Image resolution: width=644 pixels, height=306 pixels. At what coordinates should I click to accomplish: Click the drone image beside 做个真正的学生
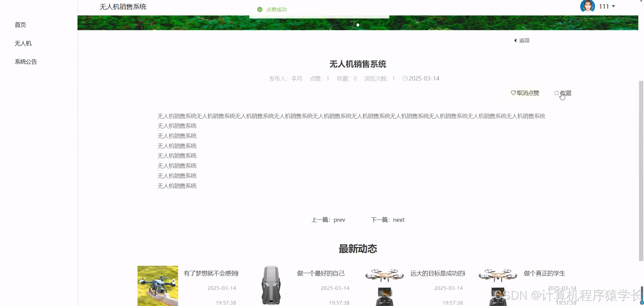[x=497, y=275]
